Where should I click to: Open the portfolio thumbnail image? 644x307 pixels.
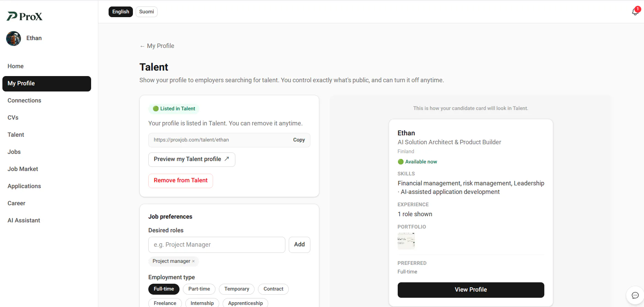406,241
